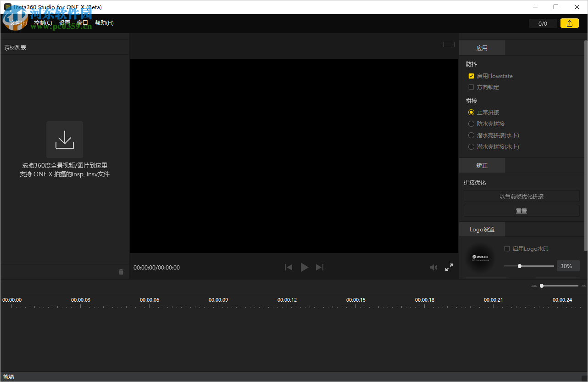Click the 30% opacity value field

(x=568, y=265)
